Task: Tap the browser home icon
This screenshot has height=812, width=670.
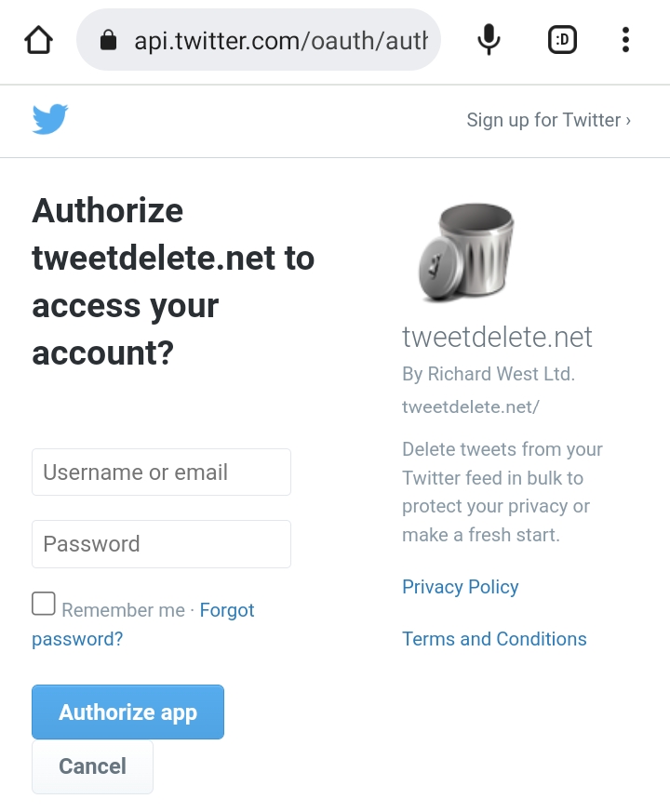Action: click(38, 40)
